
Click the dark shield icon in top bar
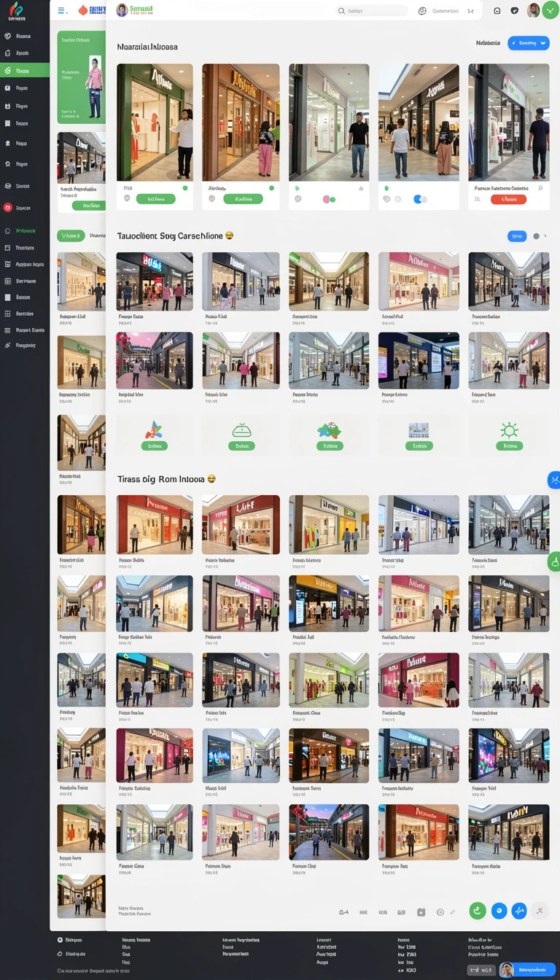pos(515,11)
